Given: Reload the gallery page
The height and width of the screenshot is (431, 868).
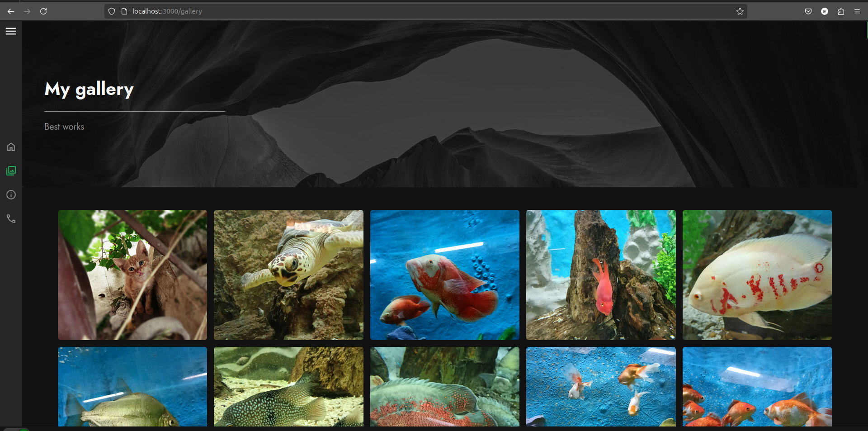Looking at the screenshot, I should click(44, 11).
